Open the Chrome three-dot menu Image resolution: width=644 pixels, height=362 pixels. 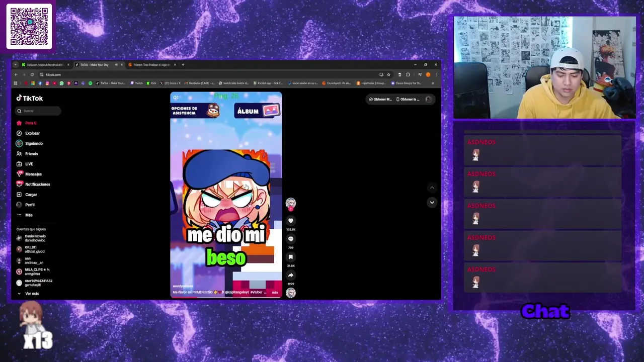pyautogui.click(x=436, y=74)
